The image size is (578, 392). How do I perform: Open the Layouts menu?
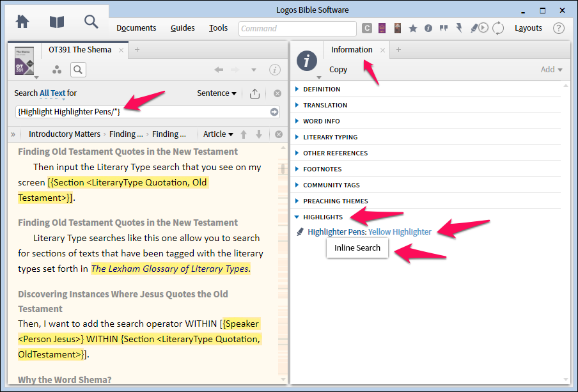pyautogui.click(x=528, y=28)
